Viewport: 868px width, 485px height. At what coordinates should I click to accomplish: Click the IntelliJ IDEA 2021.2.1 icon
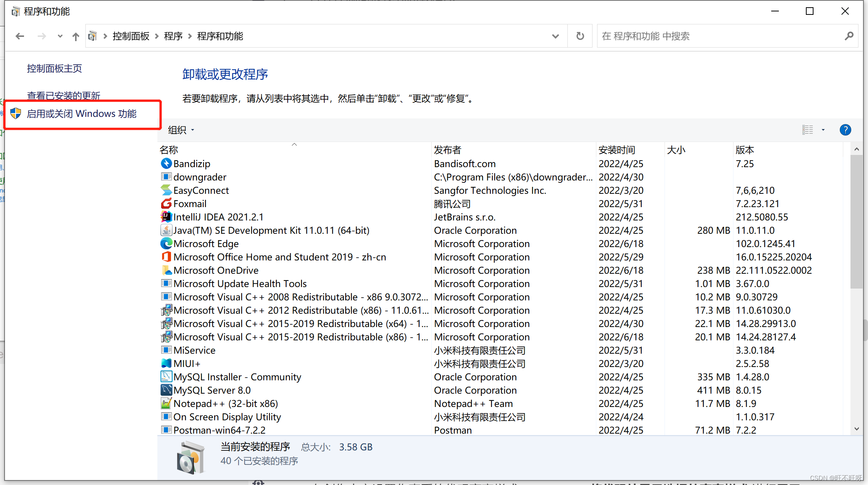pyautogui.click(x=166, y=217)
